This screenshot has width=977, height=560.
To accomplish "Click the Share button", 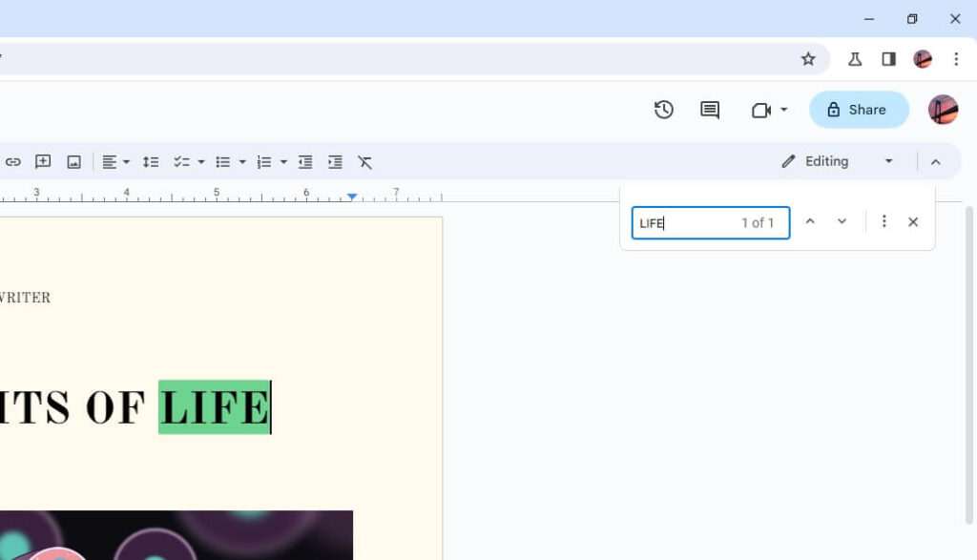I will pos(858,109).
